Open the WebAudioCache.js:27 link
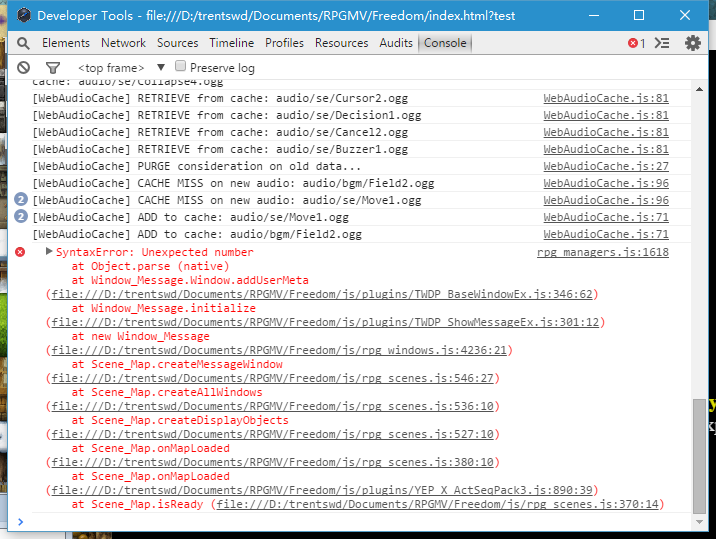The image size is (716, 539). coord(606,166)
